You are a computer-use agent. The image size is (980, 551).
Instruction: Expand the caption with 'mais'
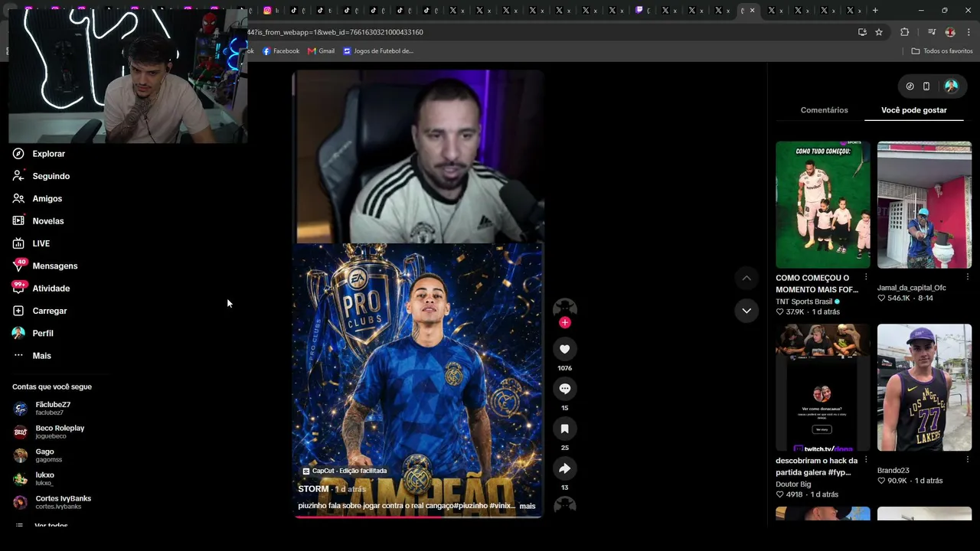click(x=528, y=506)
